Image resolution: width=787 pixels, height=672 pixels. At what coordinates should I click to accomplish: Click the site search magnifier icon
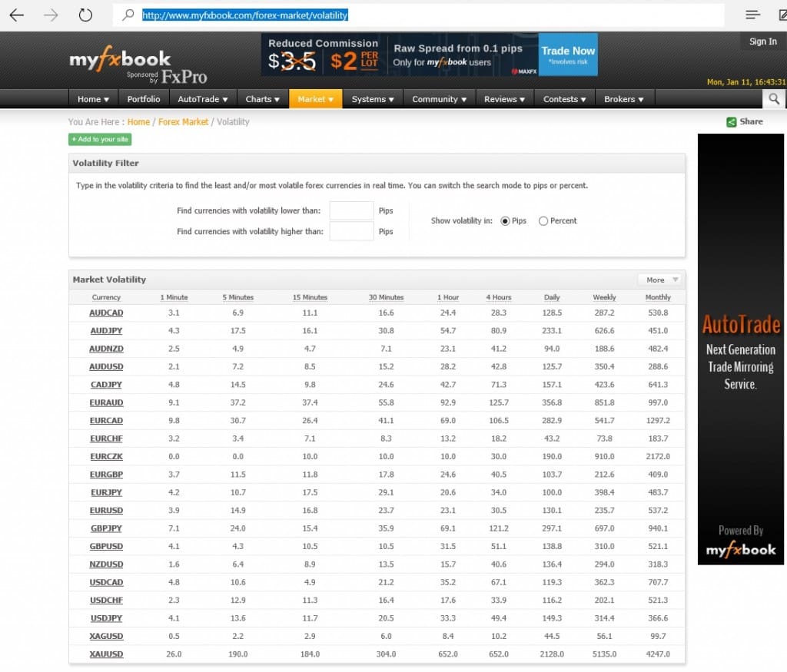point(774,99)
